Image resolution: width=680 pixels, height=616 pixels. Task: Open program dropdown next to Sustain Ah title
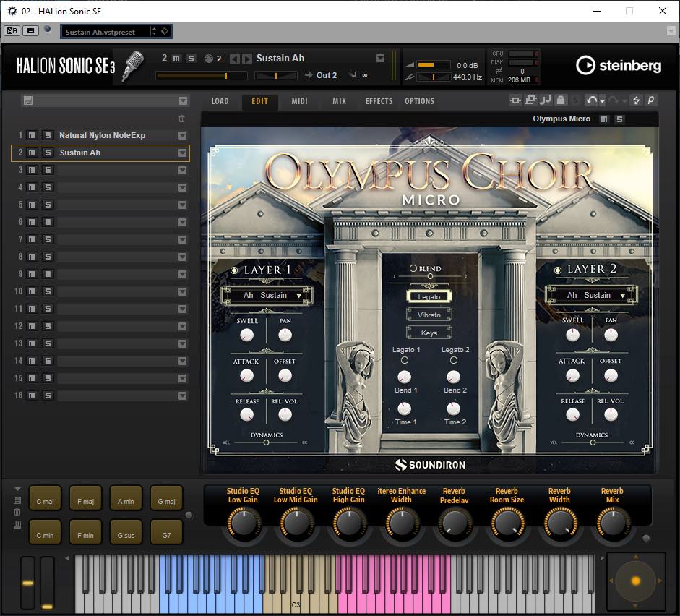coord(380,58)
